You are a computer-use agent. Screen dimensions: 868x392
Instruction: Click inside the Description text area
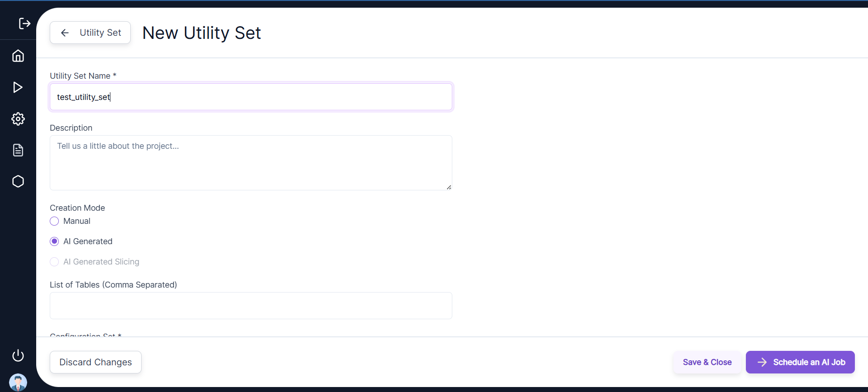coord(251,163)
